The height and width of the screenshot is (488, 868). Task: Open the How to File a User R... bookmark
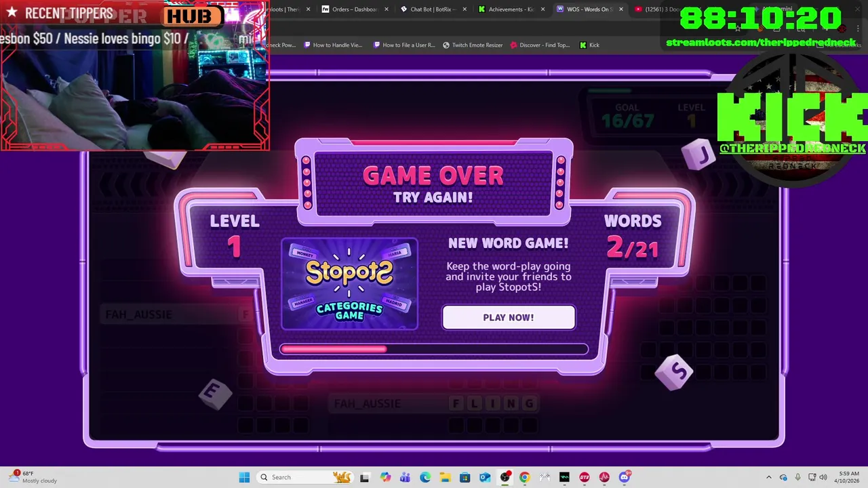(x=403, y=45)
